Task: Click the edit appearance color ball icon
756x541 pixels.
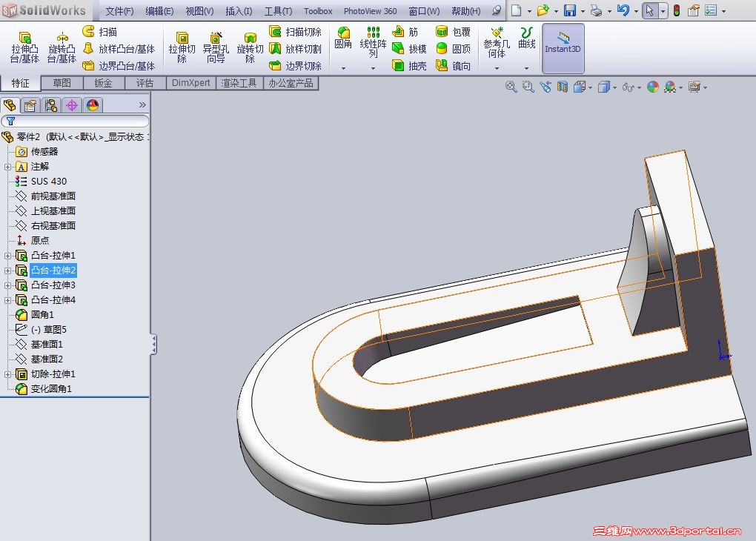Action: pyautogui.click(x=652, y=87)
